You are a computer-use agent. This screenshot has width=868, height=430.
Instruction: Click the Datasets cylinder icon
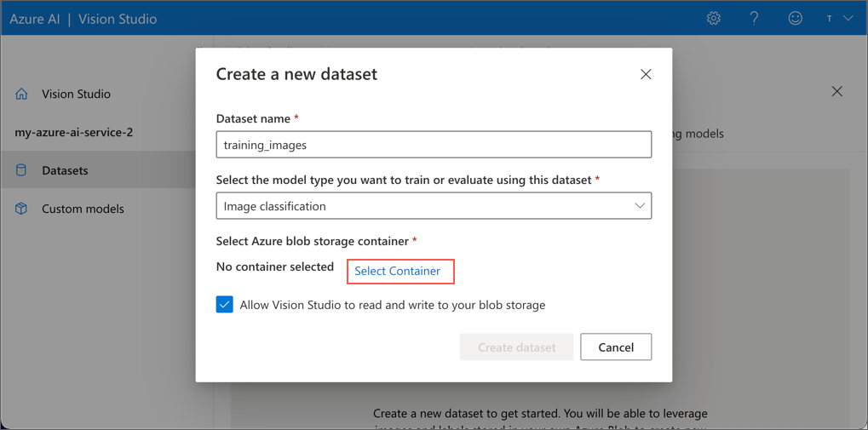point(21,170)
